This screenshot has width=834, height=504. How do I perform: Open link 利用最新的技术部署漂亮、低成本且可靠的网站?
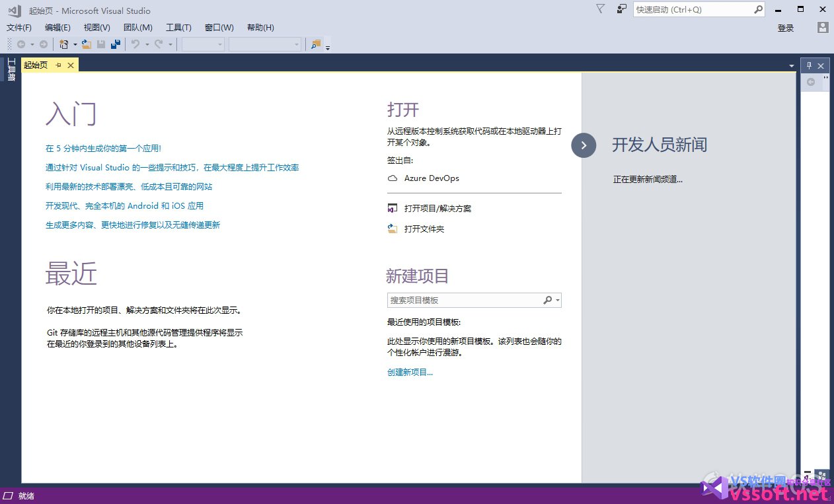coord(129,187)
